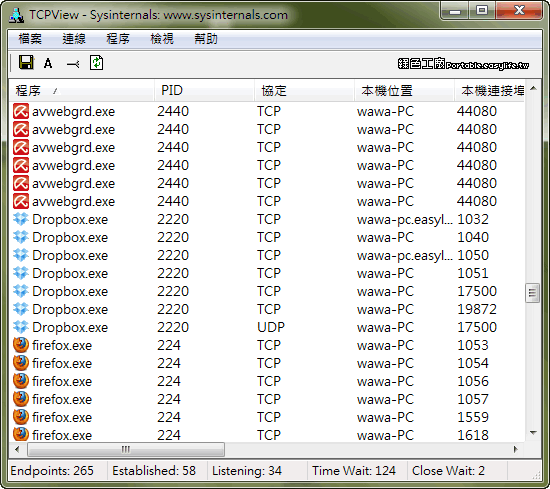Click the Dropbox icon on the port 1032 row

(21, 219)
